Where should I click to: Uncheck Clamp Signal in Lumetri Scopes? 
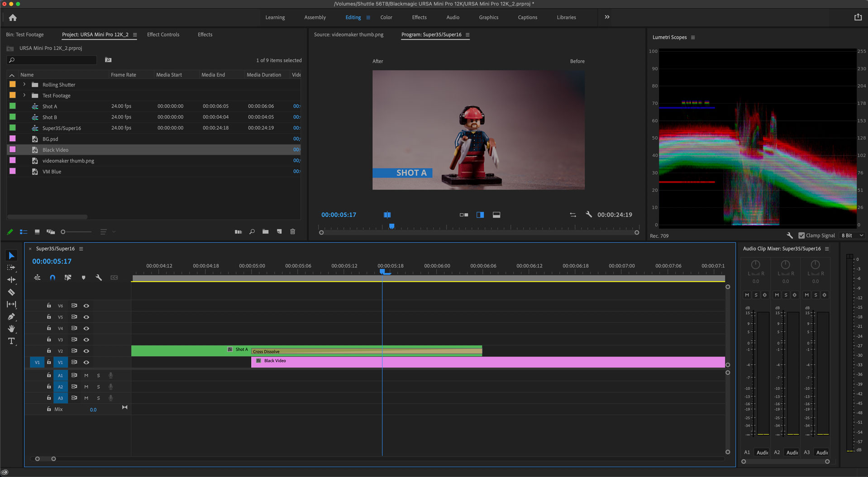[x=801, y=235]
